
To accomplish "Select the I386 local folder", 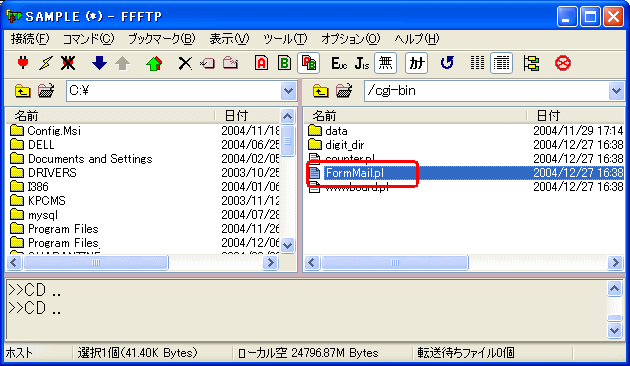I will pos(38,187).
